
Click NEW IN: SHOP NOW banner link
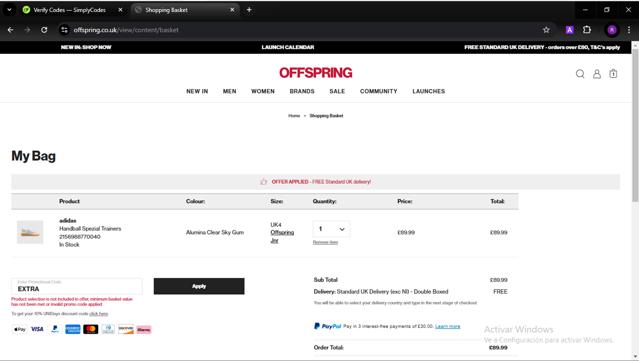86,47
